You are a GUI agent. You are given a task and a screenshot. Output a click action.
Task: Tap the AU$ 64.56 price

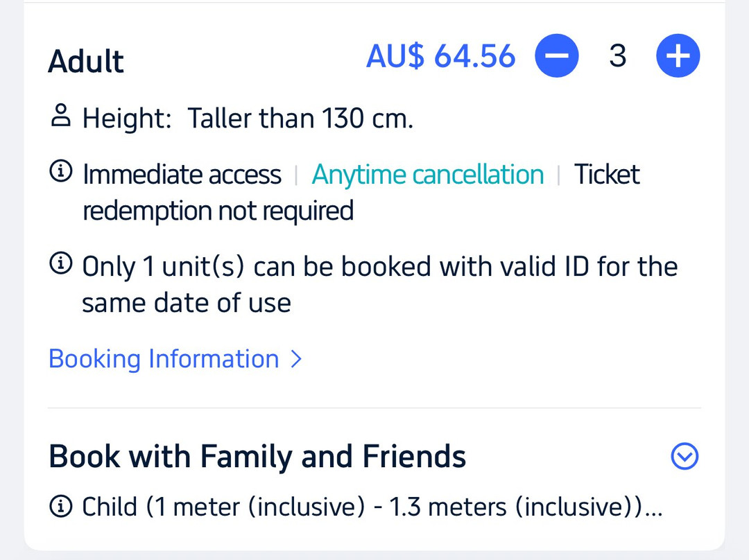point(441,56)
